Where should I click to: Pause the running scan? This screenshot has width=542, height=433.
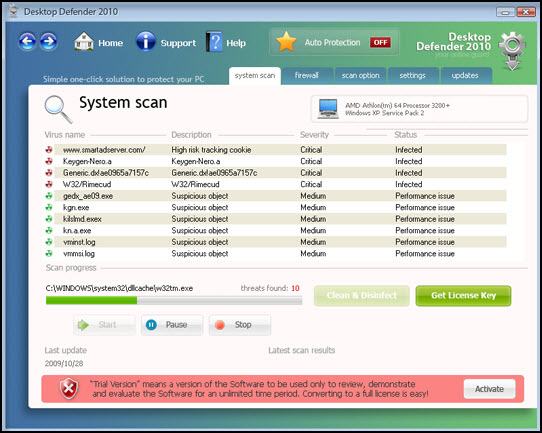point(172,325)
